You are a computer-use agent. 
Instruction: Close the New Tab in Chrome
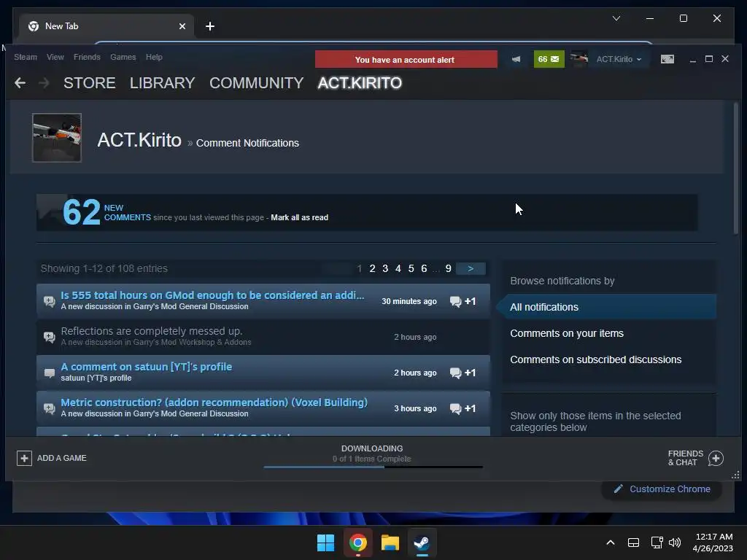coord(182,26)
